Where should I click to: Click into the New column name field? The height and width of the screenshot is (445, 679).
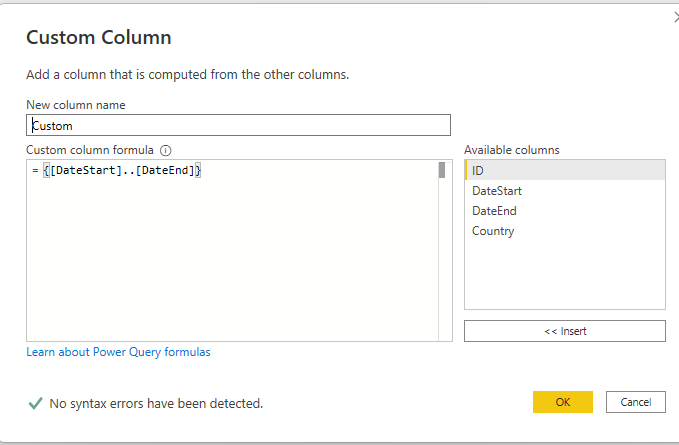pos(238,125)
